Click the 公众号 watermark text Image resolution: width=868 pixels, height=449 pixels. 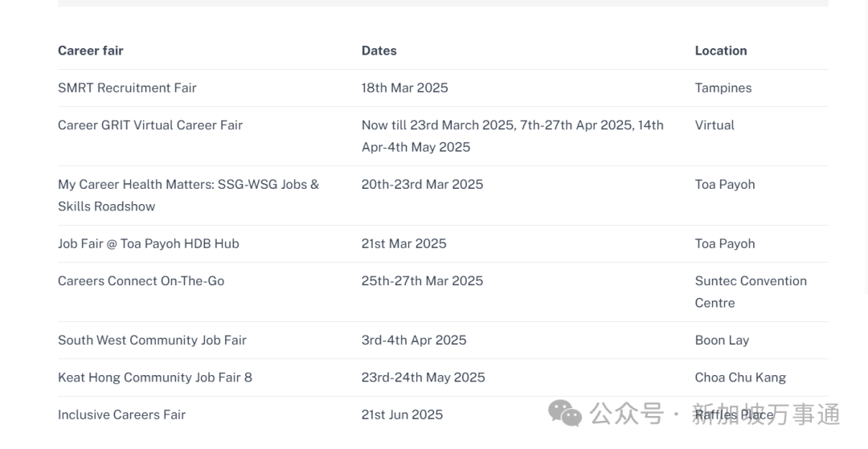(x=627, y=414)
